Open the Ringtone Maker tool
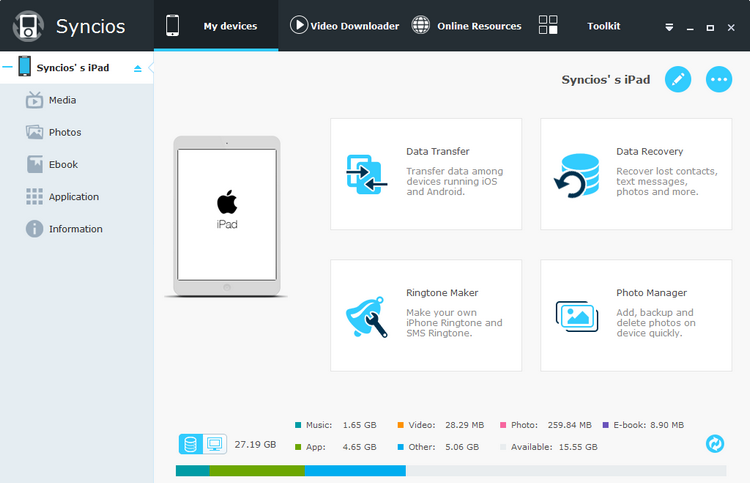Viewport: 750px width, 483px height. tap(426, 315)
